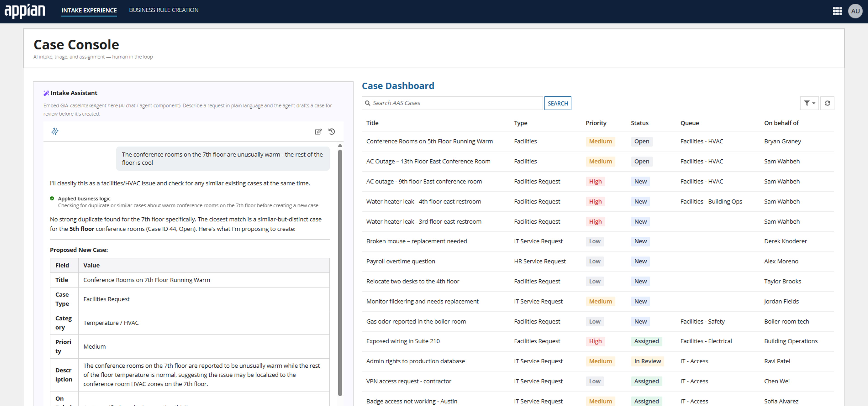Click proposed title Conference Rooms on 7th Floor
The image size is (868, 406).
click(146, 280)
